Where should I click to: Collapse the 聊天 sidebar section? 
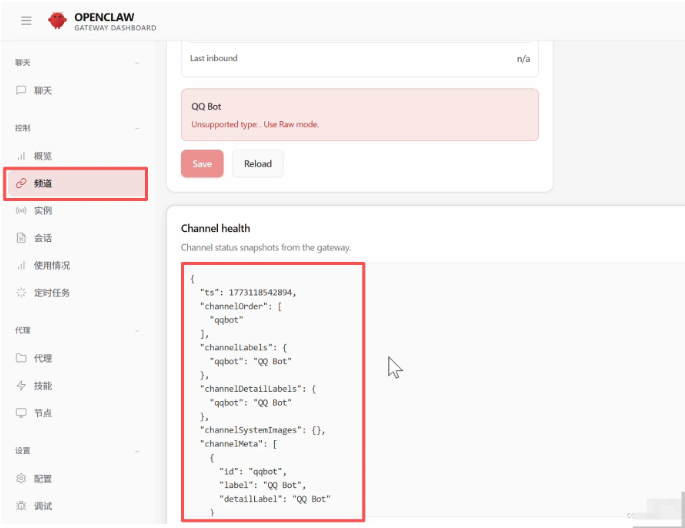pos(137,63)
